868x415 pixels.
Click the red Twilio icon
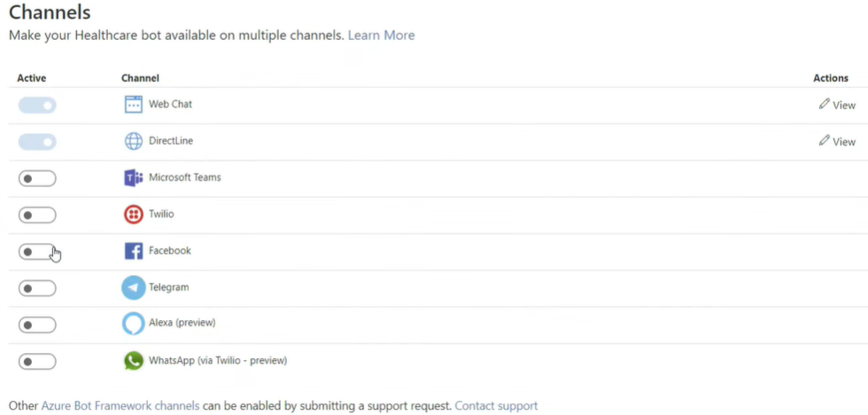coord(134,215)
